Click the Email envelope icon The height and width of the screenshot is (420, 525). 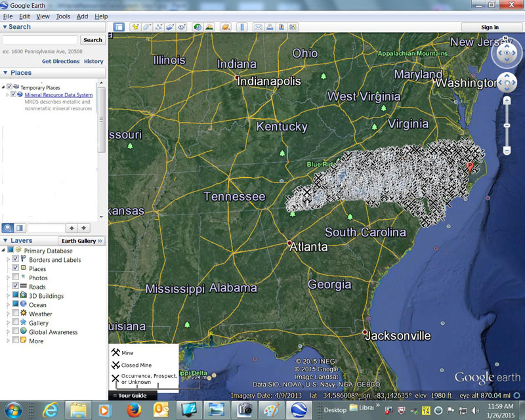click(258, 27)
